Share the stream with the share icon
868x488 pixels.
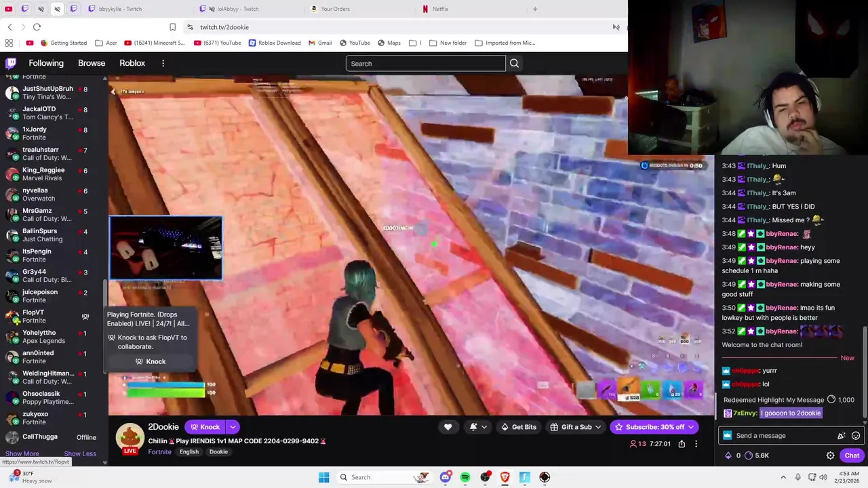pyautogui.click(x=682, y=444)
